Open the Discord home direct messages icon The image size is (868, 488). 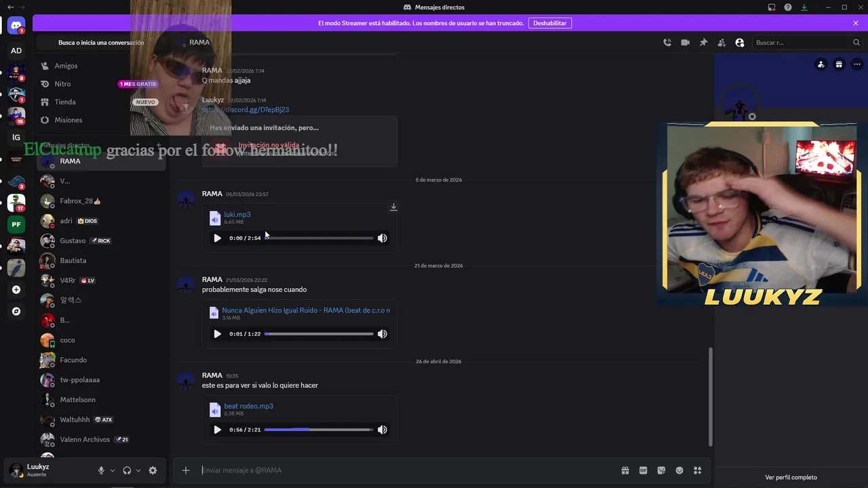tap(16, 26)
